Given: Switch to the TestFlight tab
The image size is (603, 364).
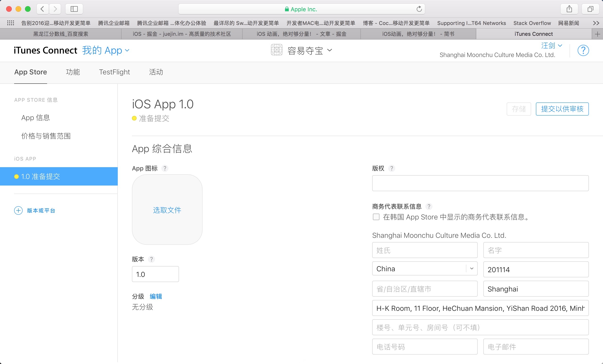Looking at the screenshot, I should 114,72.
